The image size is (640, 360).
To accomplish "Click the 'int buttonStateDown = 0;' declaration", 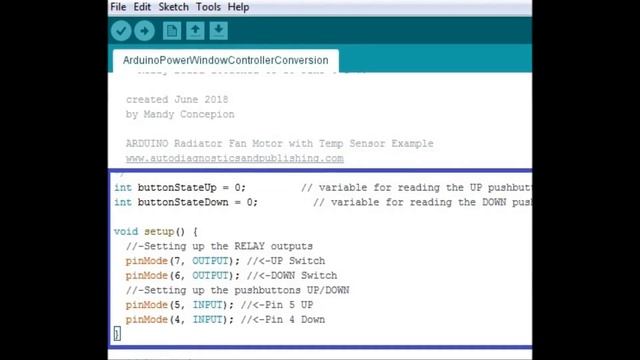I will 186,202.
